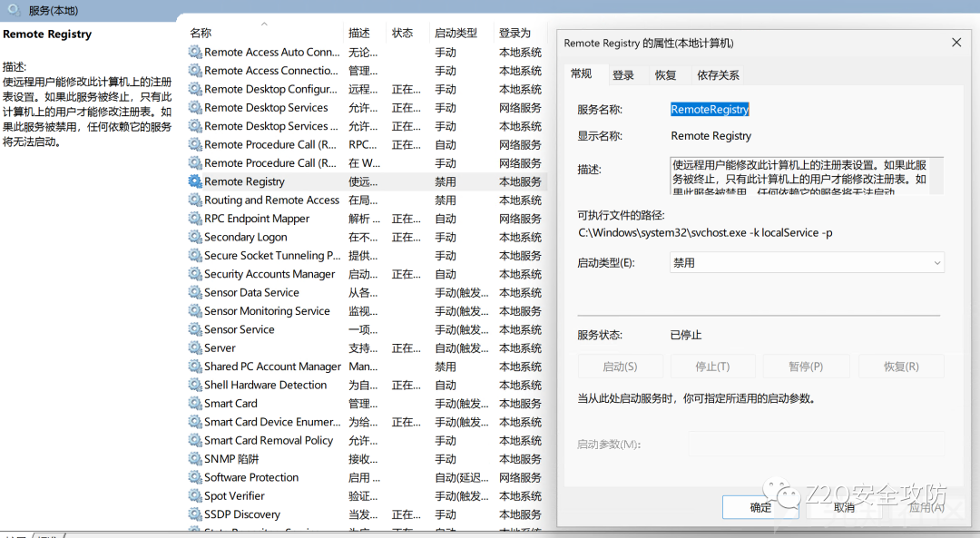Click Server service name in list
The width and height of the screenshot is (980, 538).
(220, 348)
